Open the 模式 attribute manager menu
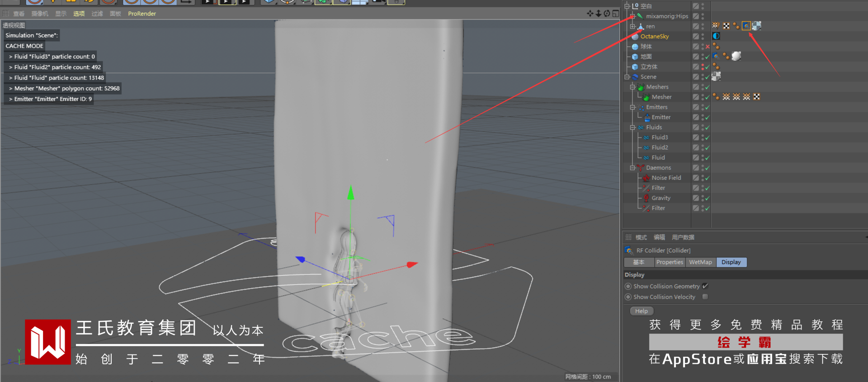 tap(641, 237)
